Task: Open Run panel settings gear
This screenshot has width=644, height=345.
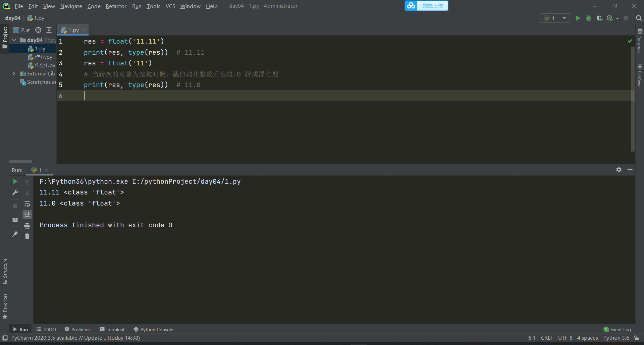Action: [619, 170]
